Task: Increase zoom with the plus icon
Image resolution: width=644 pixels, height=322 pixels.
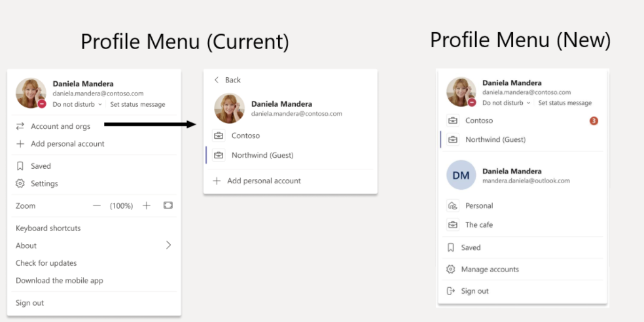Action: coord(147,206)
